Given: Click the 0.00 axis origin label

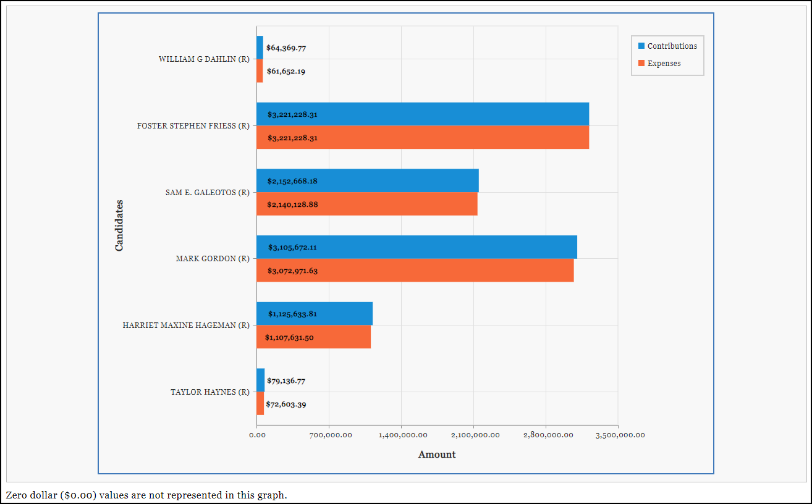Looking at the screenshot, I should pos(256,435).
